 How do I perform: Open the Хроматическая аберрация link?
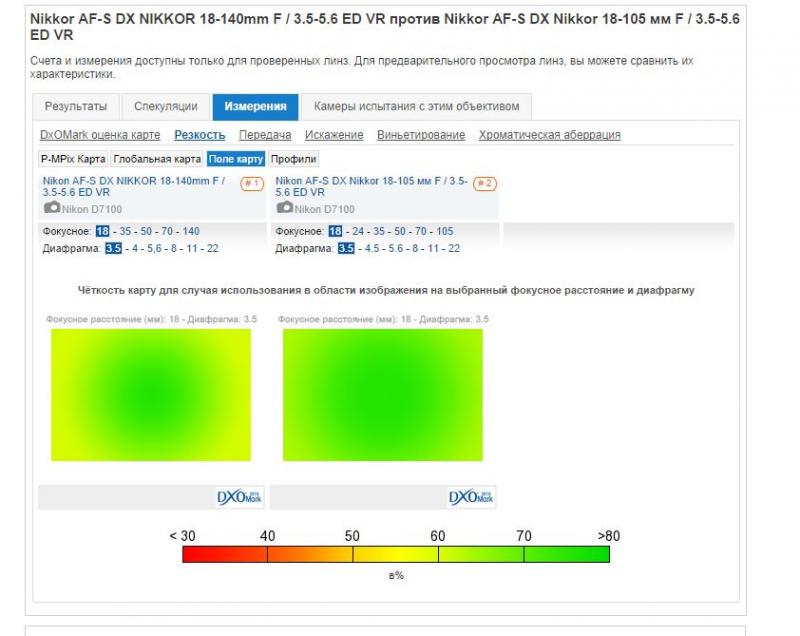click(x=549, y=135)
